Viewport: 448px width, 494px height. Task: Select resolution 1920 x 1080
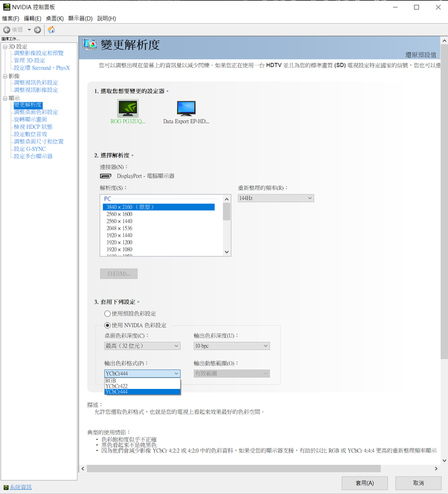coord(119,249)
